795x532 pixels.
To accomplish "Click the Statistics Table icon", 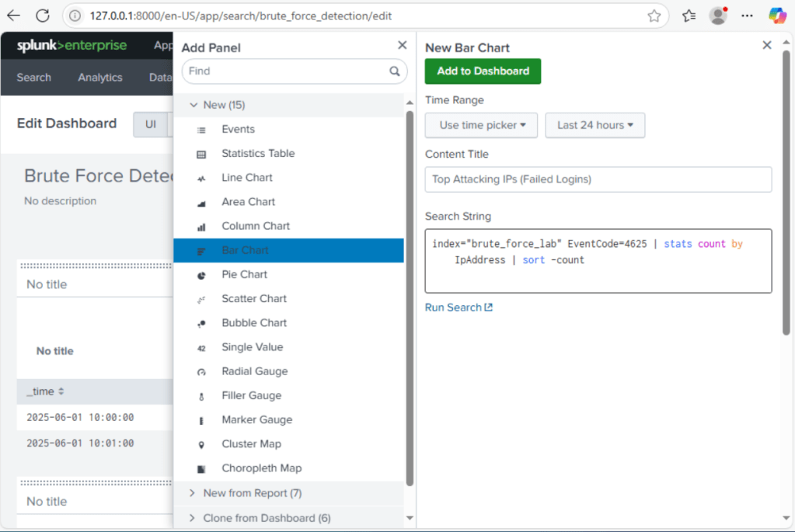I will 202,154.
